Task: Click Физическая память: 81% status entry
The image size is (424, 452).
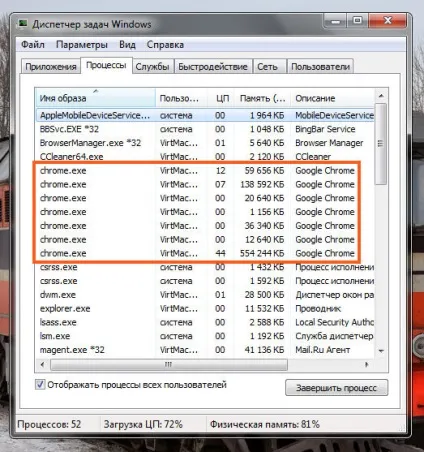Action: click(265, 424)
